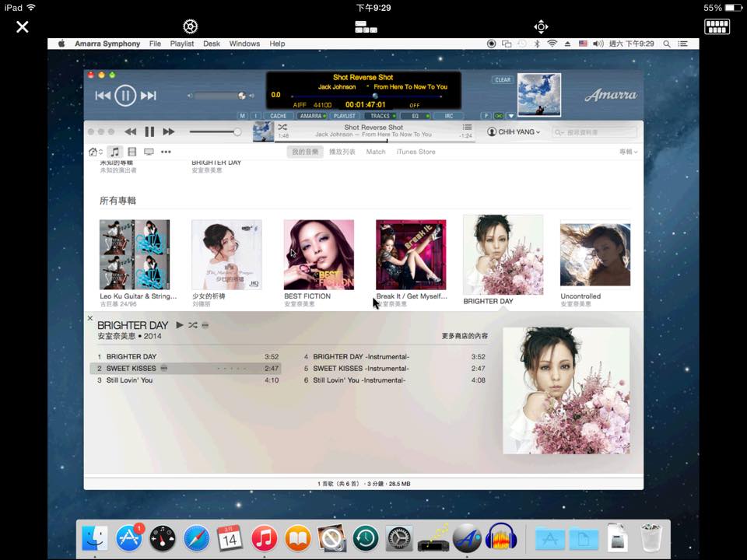Skip to next track in Amarra
The height and width of the screenshot is (560, 747).
(x=148, y=96)
